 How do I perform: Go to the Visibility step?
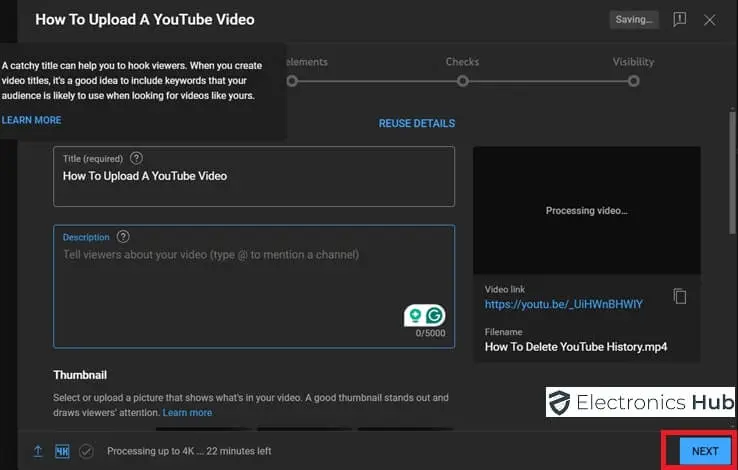(x=633, y=62)
